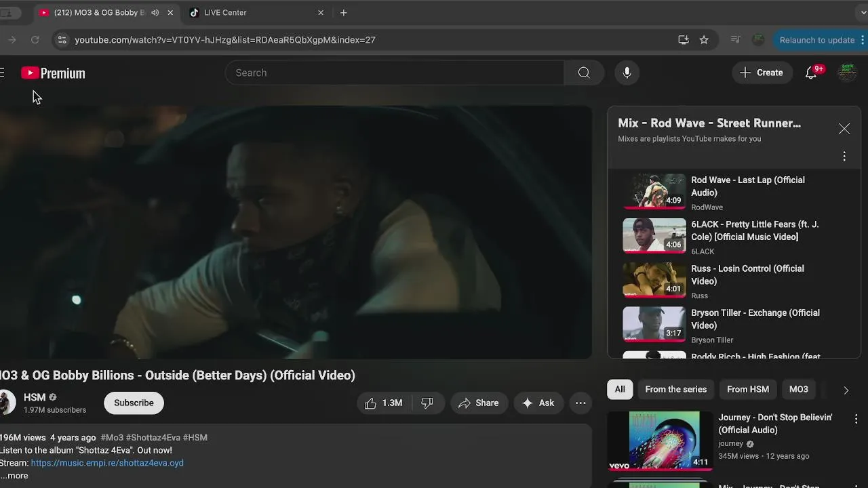Screen dimensions: 868x488
Task: Click the Mix - Rod Wave playlist title
Action: coord(709,123)
